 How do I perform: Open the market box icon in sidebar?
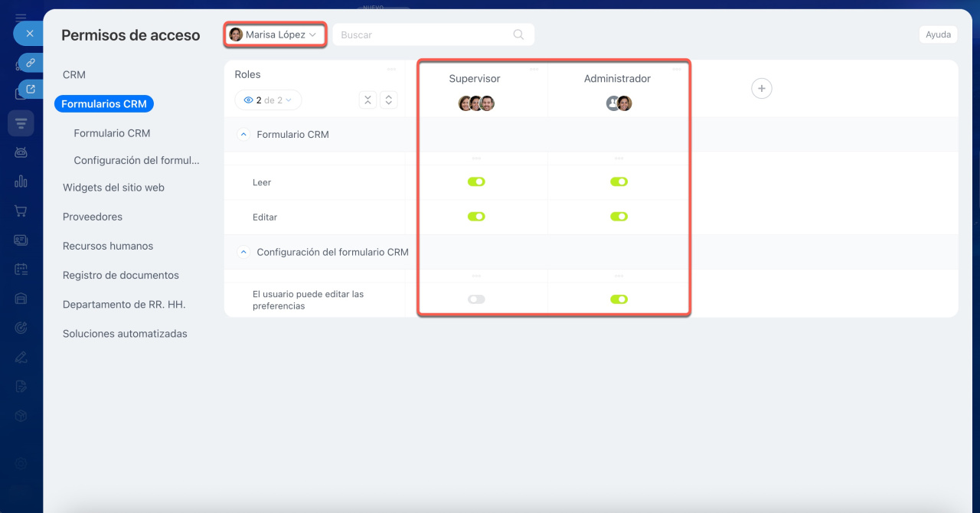(x=21, y=415)
